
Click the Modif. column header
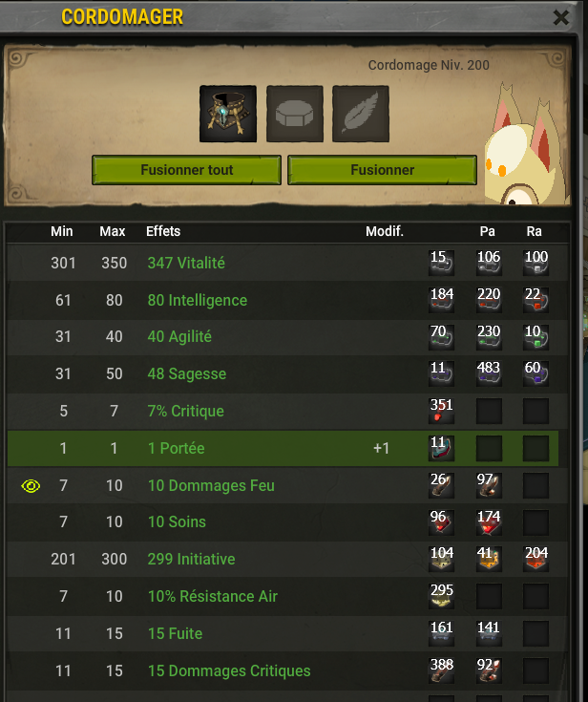pos(385,231)
